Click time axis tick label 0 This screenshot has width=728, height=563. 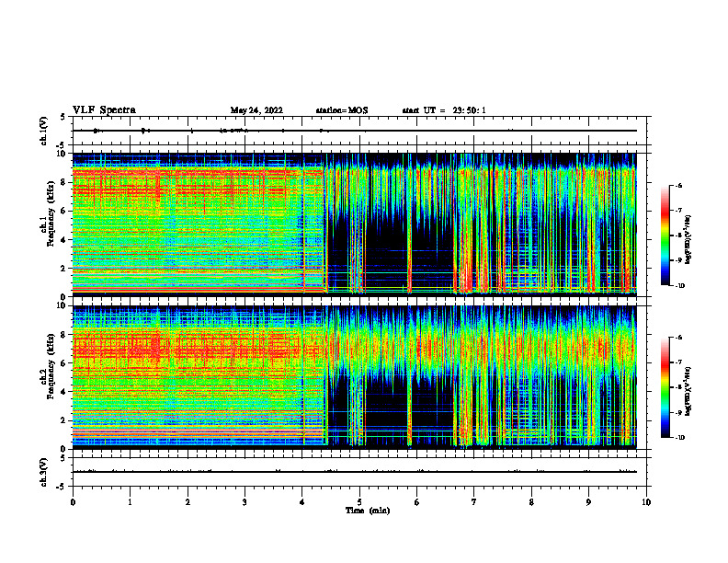coord(73,502)
